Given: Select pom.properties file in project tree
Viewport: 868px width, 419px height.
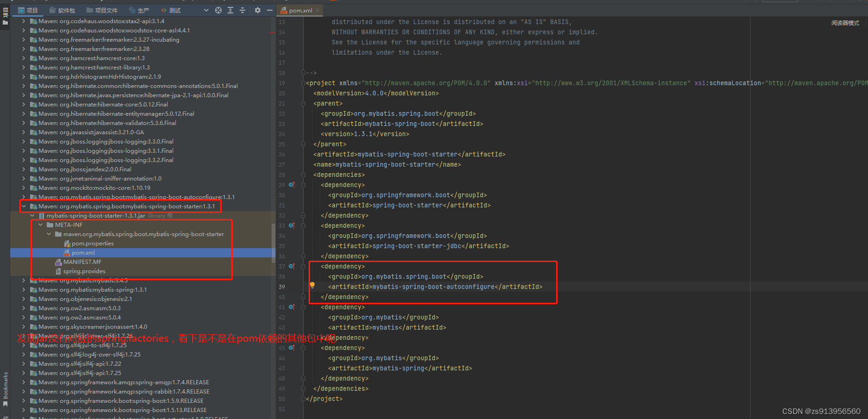Looking at the screenshot, I should pos(93,244).
